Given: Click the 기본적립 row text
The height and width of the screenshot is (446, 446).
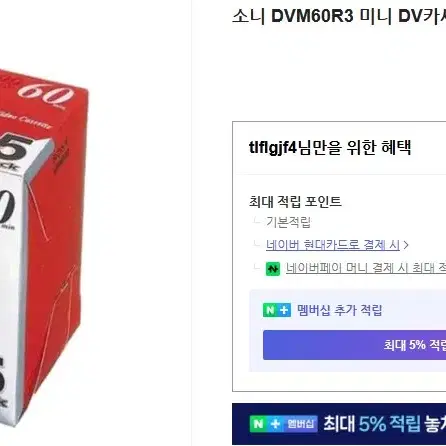Looking at the screenshot, I should pos(288,222).
